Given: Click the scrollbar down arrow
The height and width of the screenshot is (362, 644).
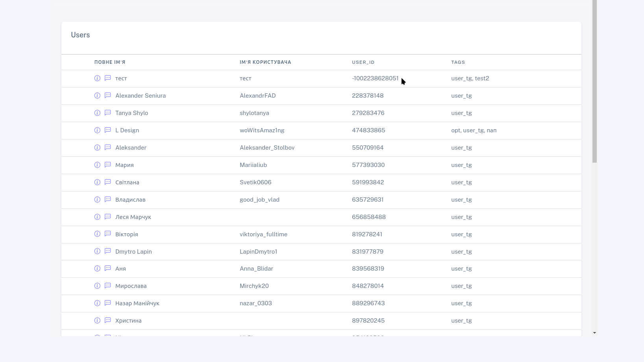Looking at the screenshot, I should click(594, 333).
